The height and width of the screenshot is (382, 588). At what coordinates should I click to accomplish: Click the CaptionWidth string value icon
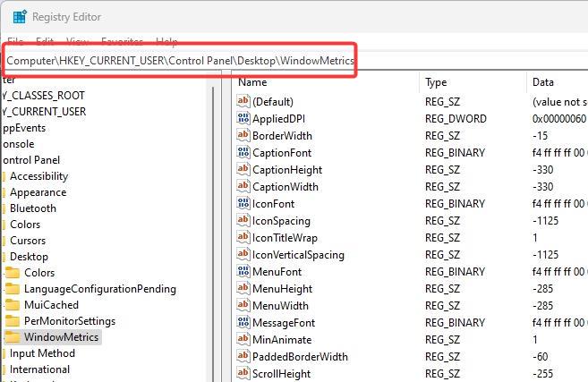pos(243,186)
